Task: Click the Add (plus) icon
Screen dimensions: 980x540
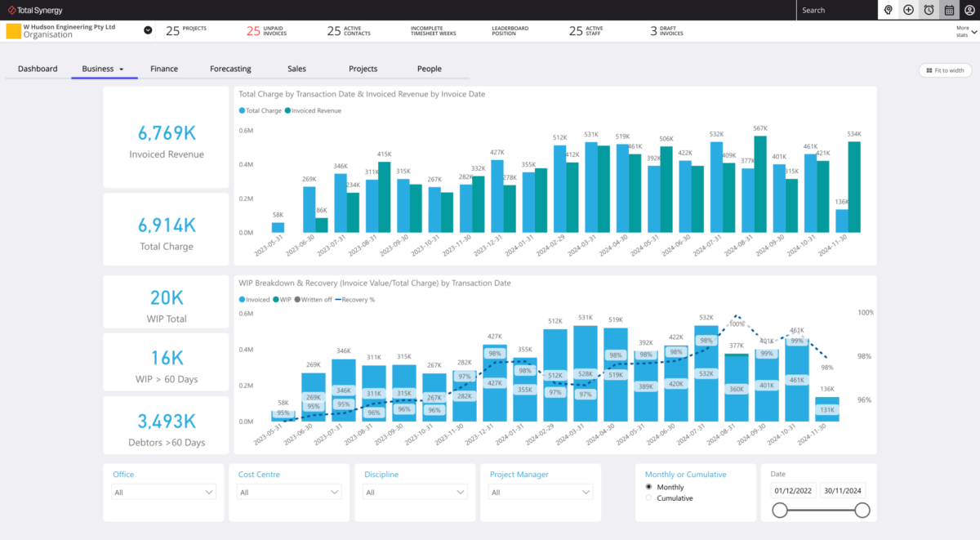Action: coord(909,10)
